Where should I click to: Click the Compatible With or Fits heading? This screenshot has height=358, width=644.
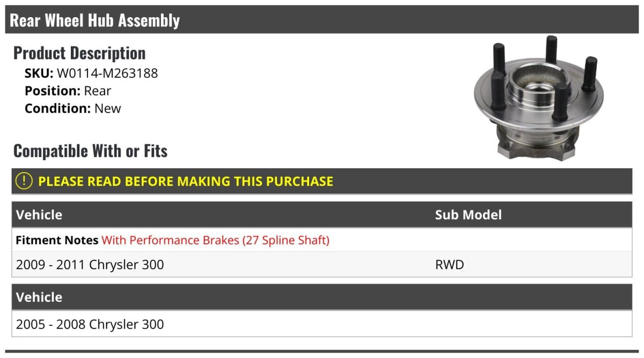pyautogui.click(x=90, y=151)
